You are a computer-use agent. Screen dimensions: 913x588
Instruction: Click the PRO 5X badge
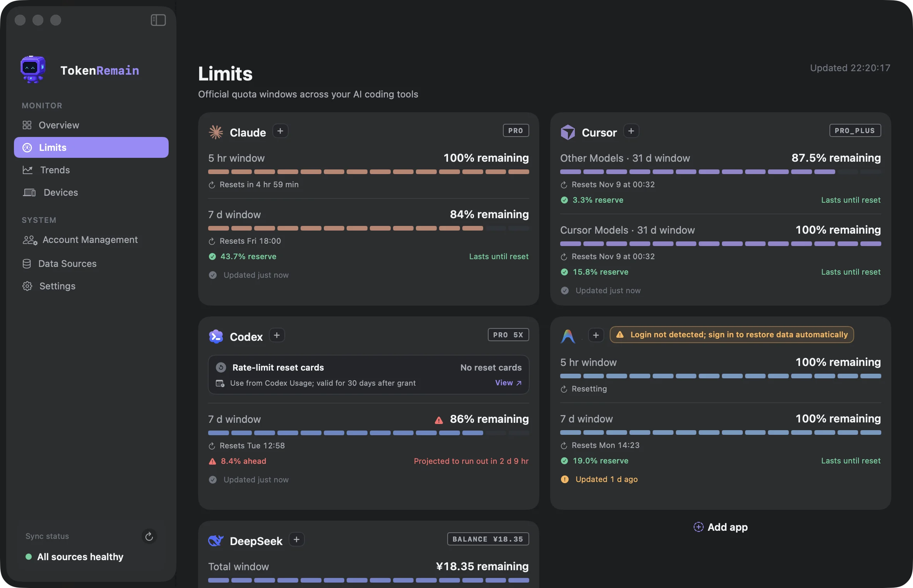click(x=508, y=335)
